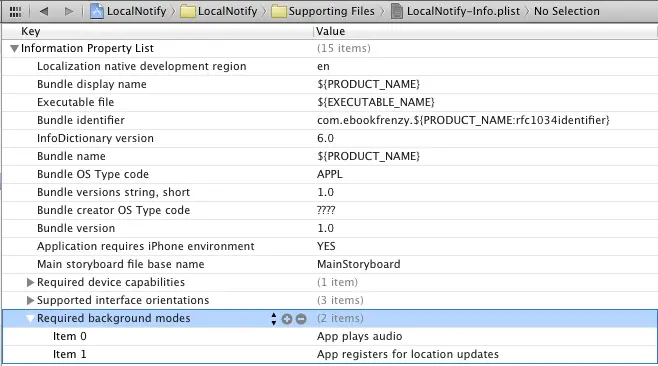The image size is (658, 366).
Task: Select Bundle versions string, short key
Action: pos(113,192)
